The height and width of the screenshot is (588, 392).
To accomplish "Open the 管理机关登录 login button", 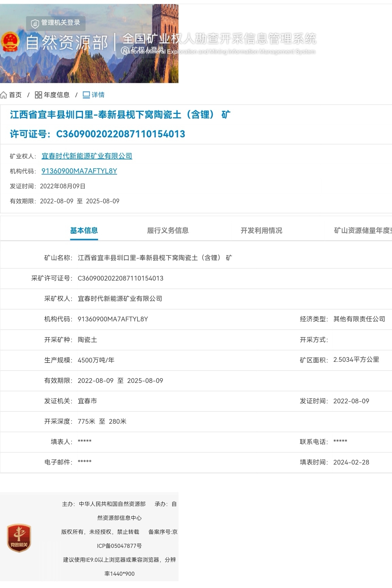I will [56, 23].
